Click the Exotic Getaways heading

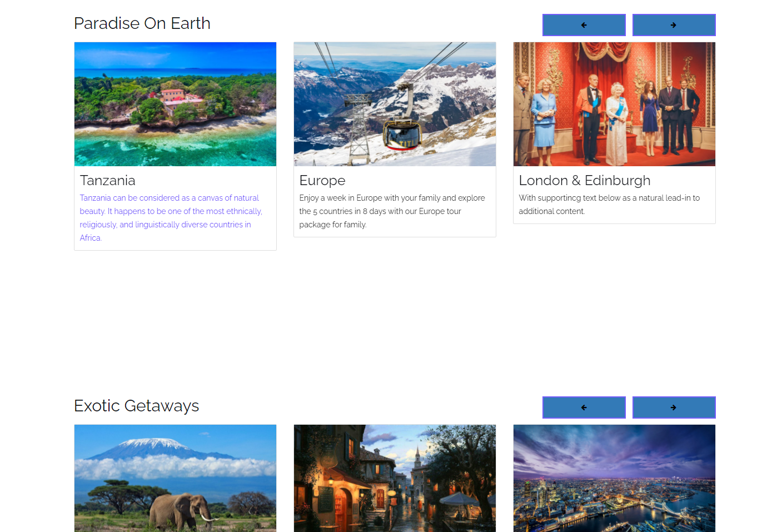pyautogui.click(x=137, y=406)
